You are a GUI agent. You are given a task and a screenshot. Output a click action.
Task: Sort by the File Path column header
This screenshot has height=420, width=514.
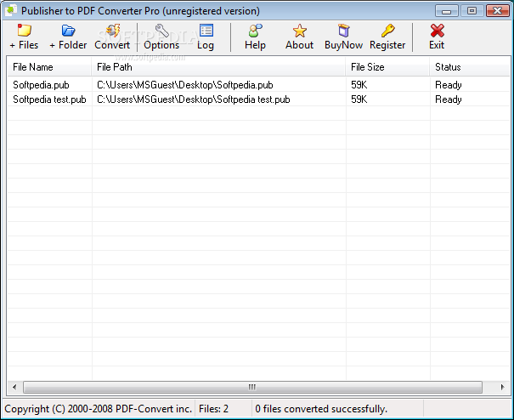218,67
